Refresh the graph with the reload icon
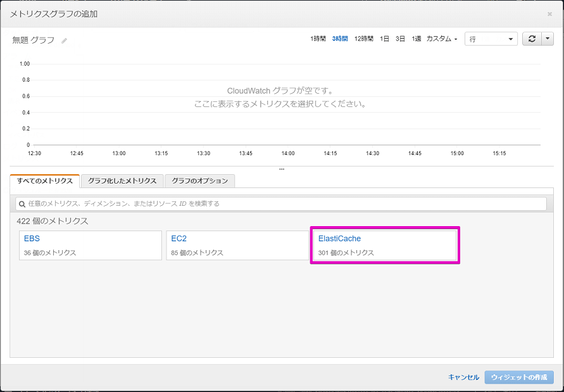 [x=532, y=39]
